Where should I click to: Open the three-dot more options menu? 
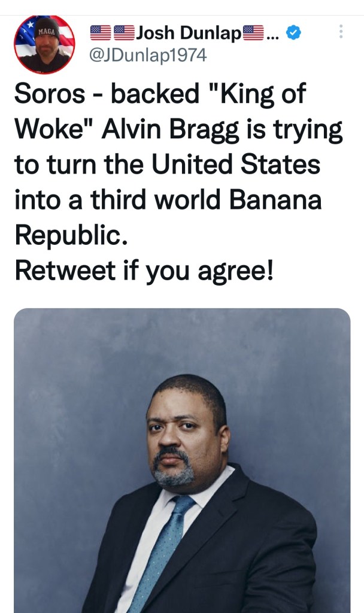click(x=341, y=32)
